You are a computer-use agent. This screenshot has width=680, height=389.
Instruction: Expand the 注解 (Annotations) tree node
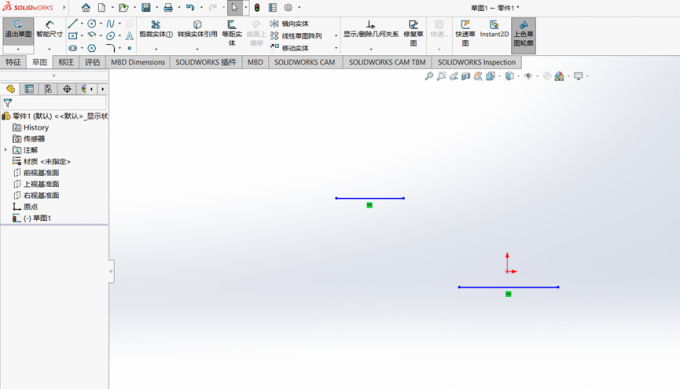(6, 150)
